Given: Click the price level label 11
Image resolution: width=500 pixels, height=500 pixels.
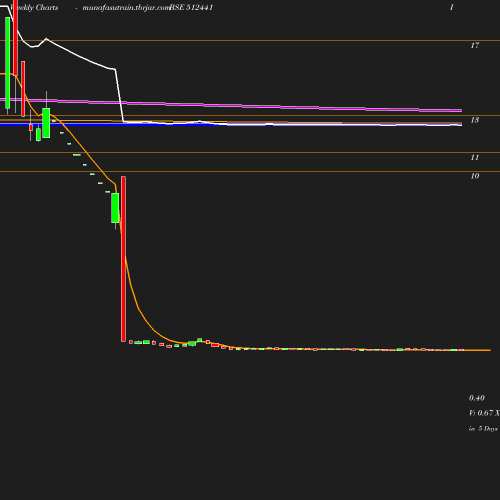Looking at the screenshot, I should click(x=475, y=157).
